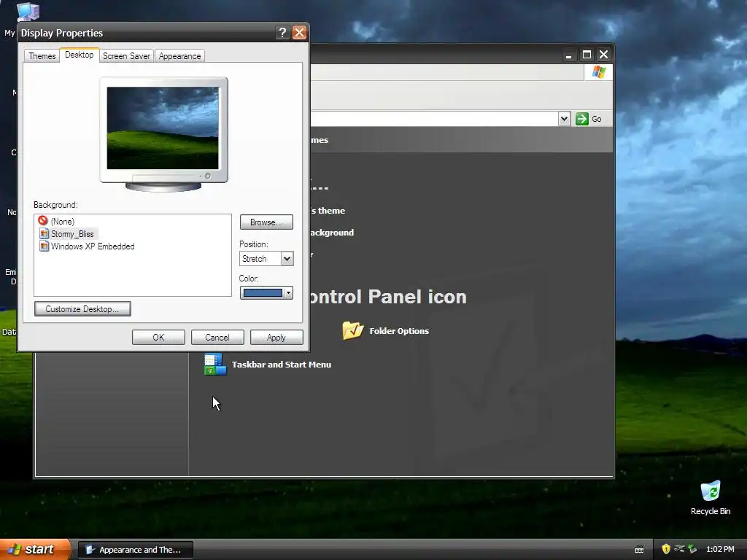
Task: Select the (None) background entry
Action: click(63, 222)
